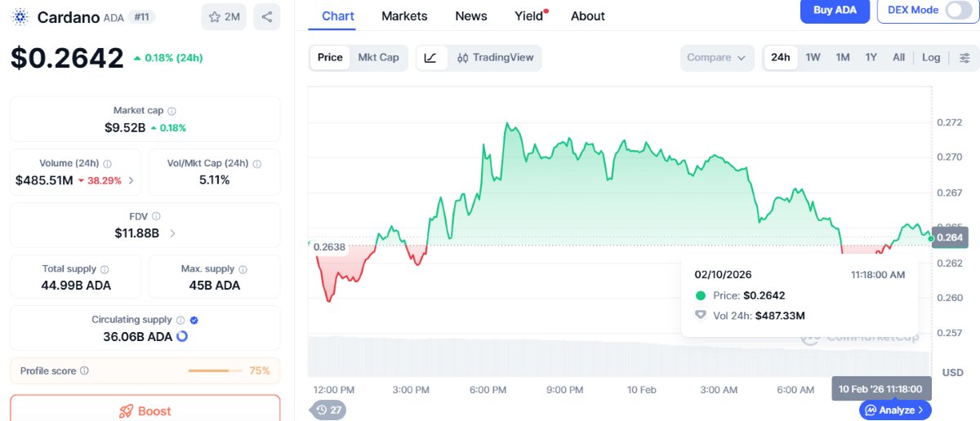Click the #11 rank badge
The width and height of the screenshot is (980, 421).
pyautogui.click(x=142, y=17)
